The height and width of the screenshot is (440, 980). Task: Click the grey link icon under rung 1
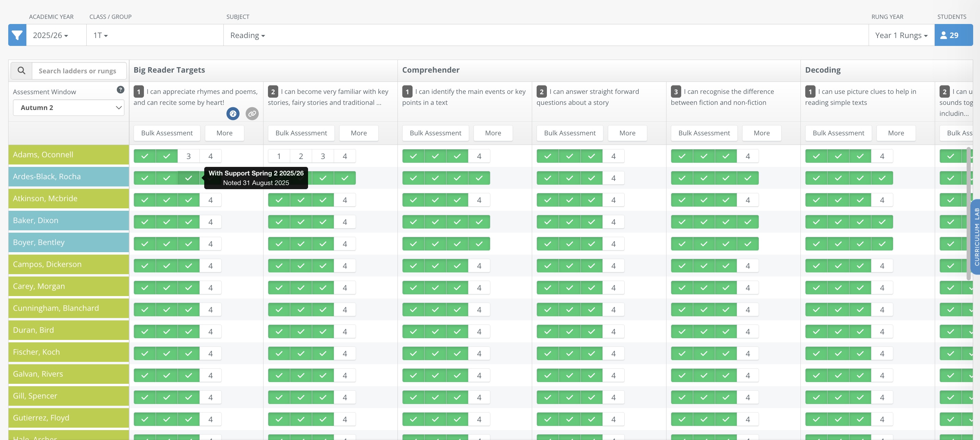click(252, 113)
